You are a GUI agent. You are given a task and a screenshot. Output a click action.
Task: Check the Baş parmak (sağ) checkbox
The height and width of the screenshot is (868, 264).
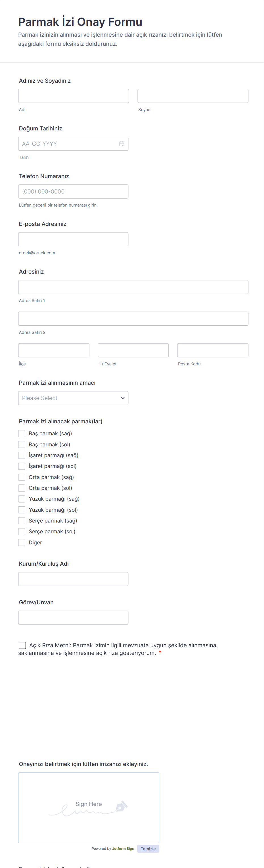point(22,434)
